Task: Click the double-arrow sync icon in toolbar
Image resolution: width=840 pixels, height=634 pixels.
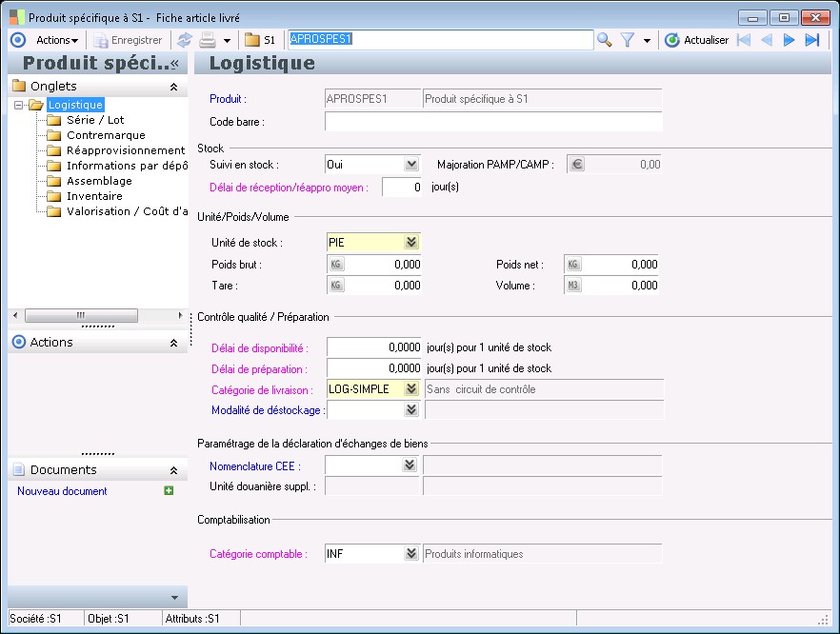Action: point(184,40)
